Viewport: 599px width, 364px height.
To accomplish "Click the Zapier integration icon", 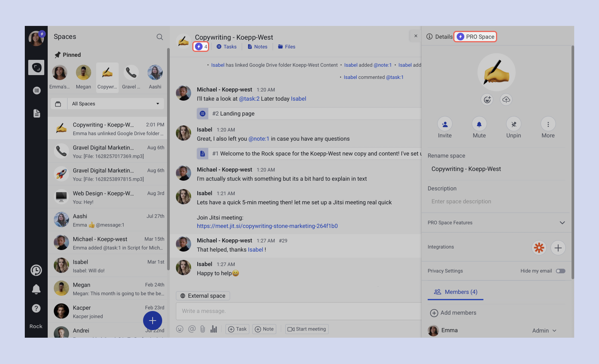I will (539, 248).
